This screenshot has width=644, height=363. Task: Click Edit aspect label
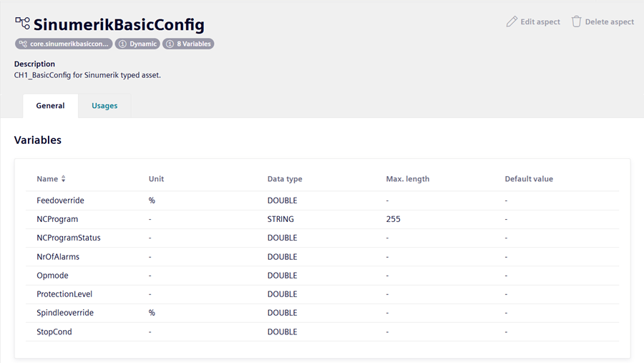(540, 21)
